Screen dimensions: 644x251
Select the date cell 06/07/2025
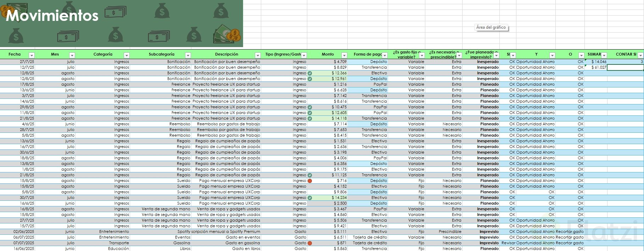[18, 237]
